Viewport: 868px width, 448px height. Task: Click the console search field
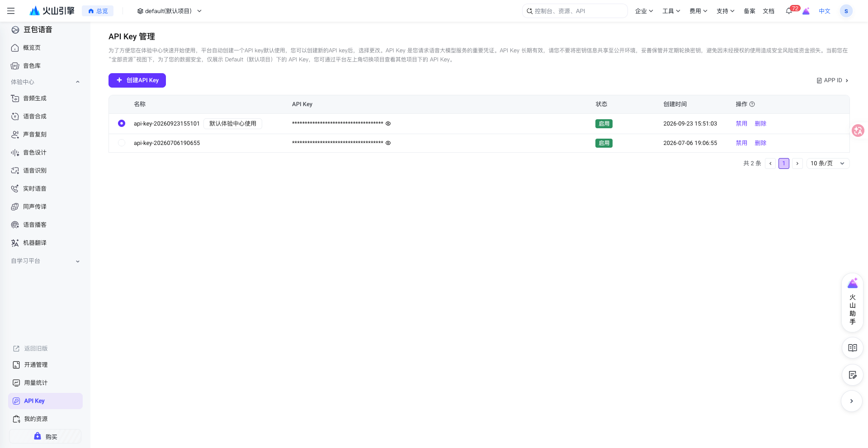pyautogui.click(x=575, y=11)
